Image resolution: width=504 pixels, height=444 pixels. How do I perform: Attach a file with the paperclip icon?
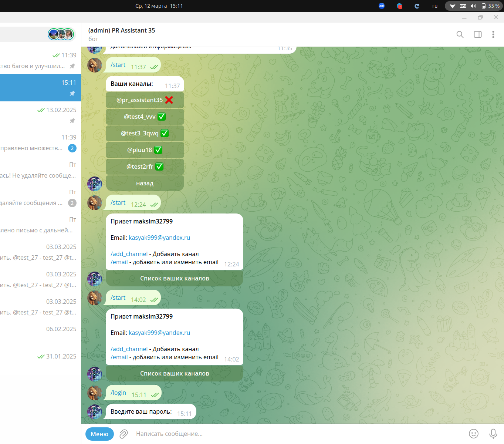(124, 434)
